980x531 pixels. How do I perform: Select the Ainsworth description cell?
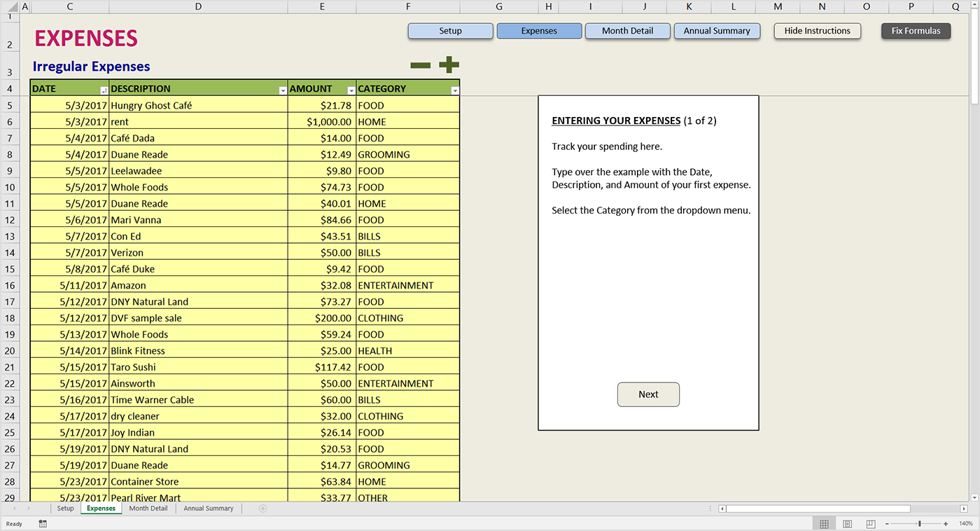198,383
